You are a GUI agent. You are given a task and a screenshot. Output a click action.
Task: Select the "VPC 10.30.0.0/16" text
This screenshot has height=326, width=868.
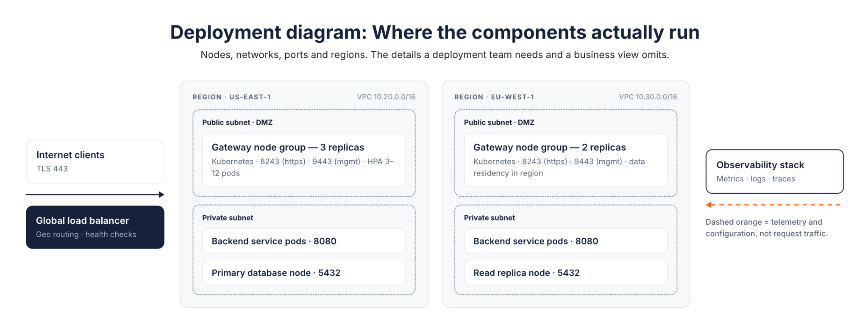648,97
